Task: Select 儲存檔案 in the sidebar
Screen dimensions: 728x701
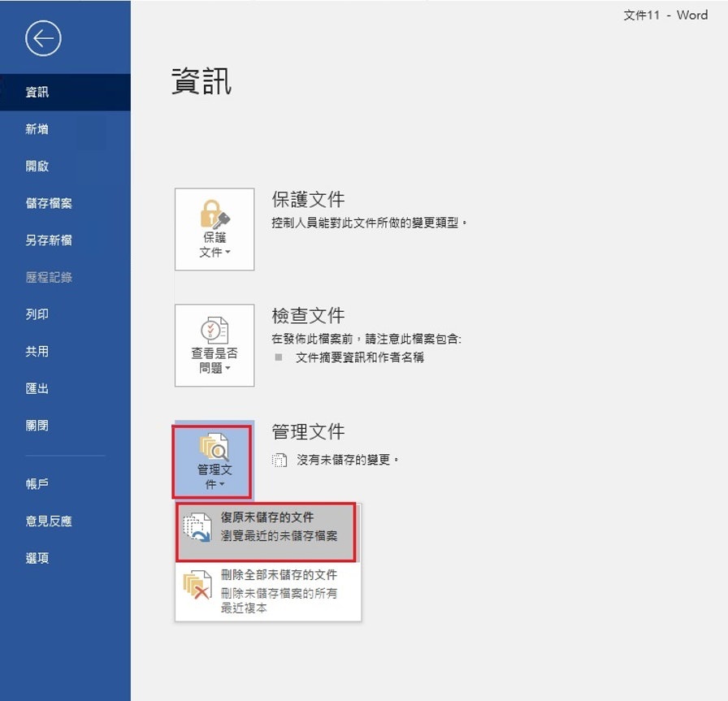Action: [49, 203]
